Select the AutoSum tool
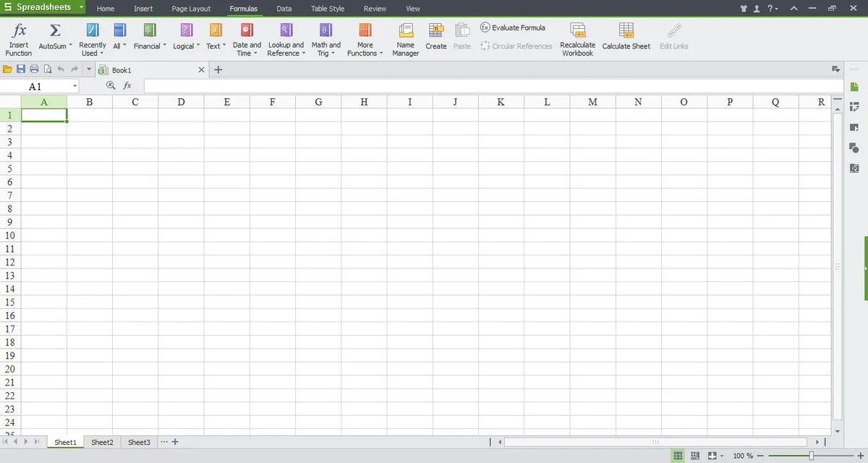The width and height of the screenshot is (868, 463). tap(54, 38)
